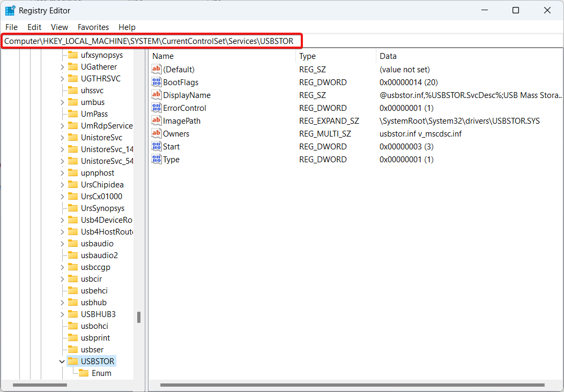
Task: Click the DWORD icon beside Start
Action: tap(156, 146)
